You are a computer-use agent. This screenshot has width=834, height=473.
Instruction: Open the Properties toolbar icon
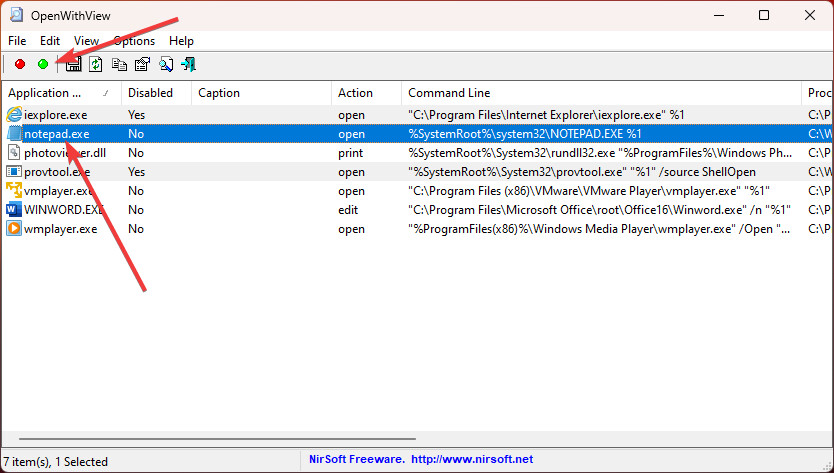[142, 65]
